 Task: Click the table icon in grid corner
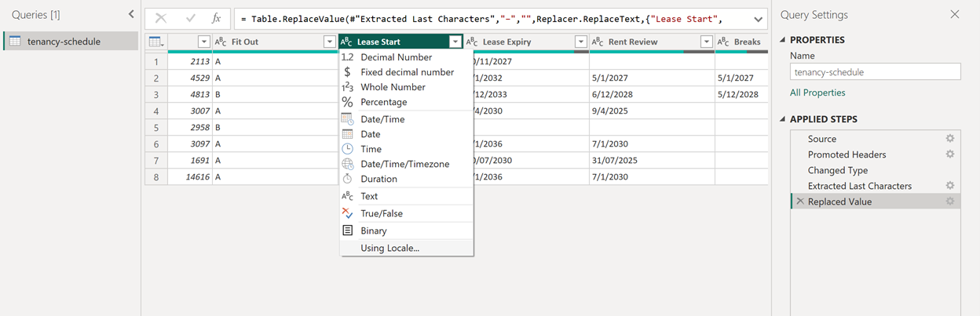155,42
